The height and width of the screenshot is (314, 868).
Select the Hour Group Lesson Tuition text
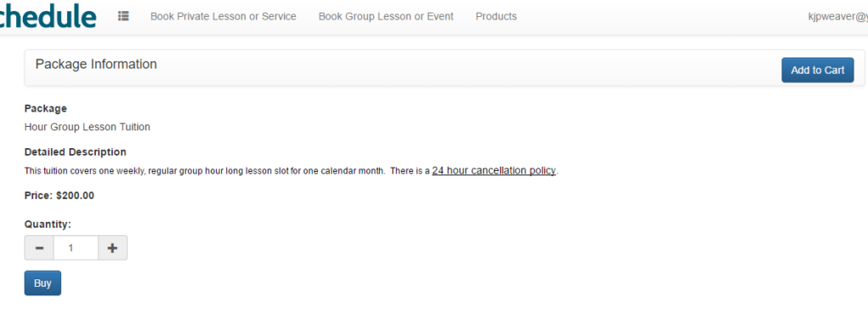coord(87,127)
